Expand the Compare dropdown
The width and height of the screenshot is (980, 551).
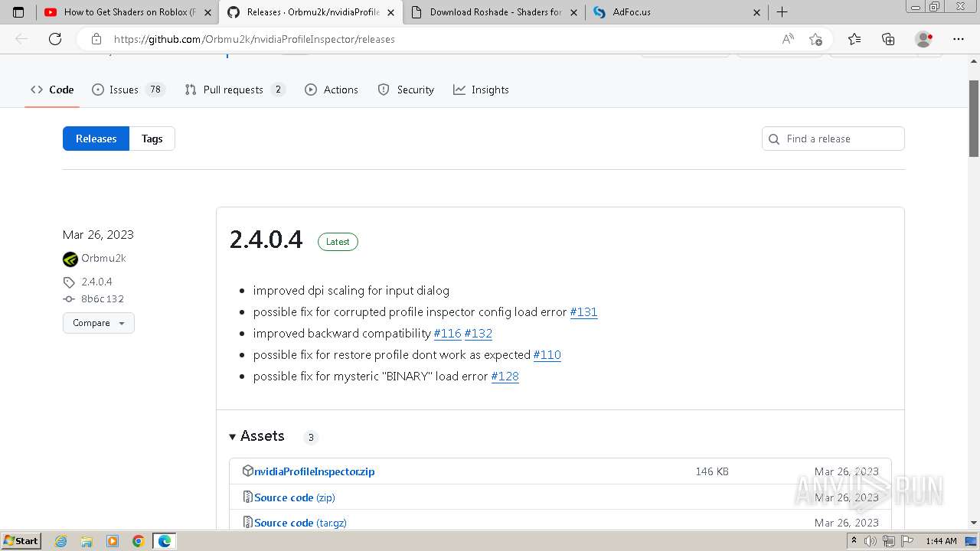point(99,323)
